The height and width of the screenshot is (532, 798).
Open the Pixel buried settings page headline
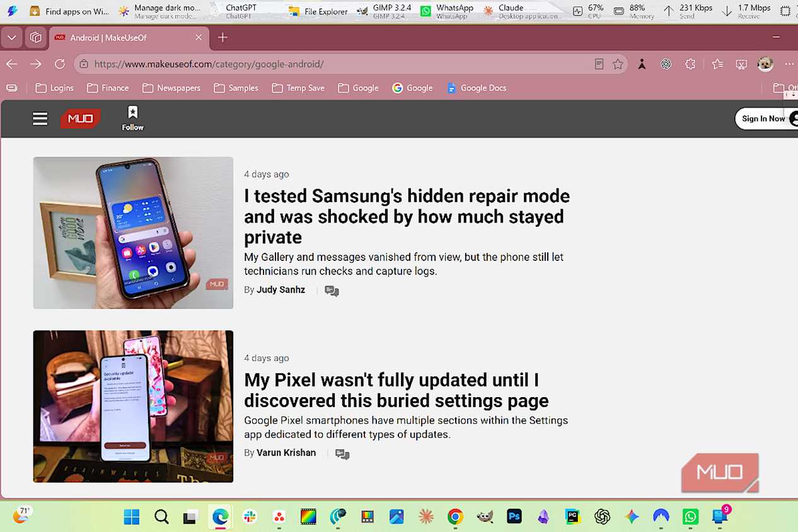click(x=396, y=390)
